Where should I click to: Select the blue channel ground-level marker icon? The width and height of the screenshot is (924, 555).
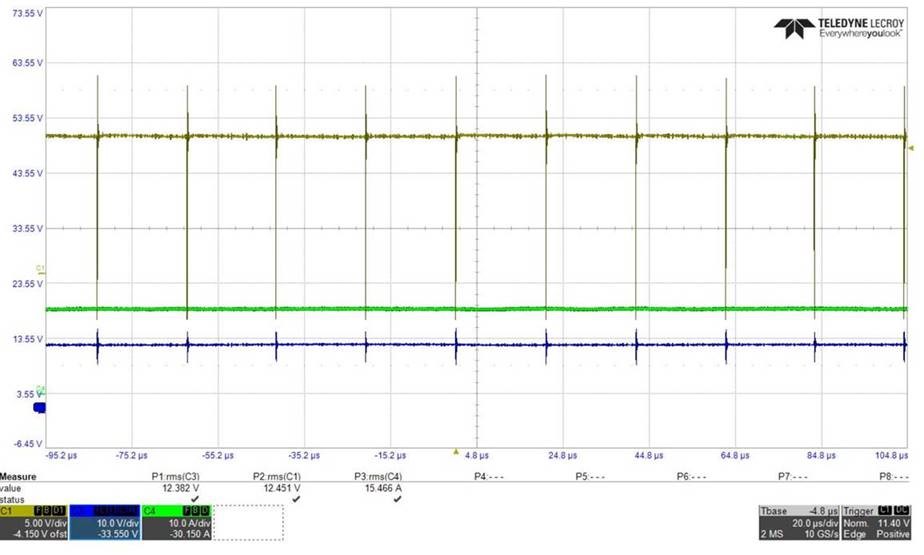[39, 408]
